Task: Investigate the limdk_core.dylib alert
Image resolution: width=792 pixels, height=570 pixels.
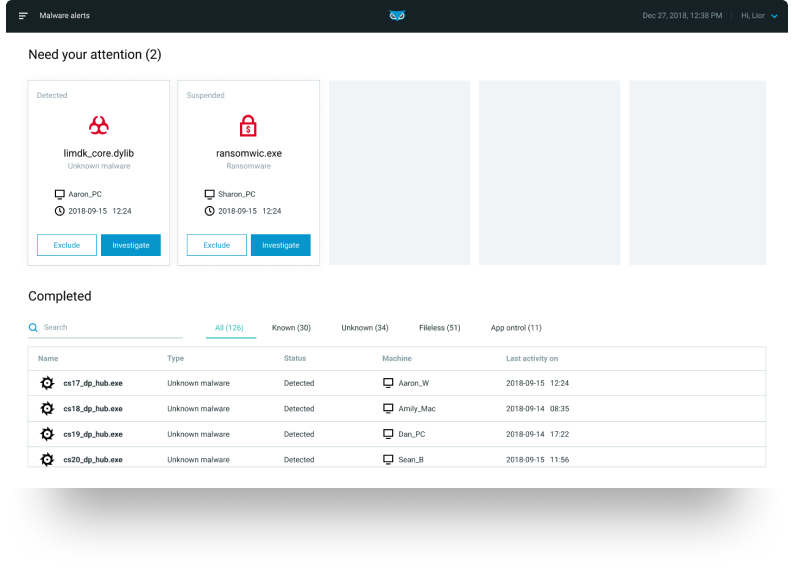Action: (131, 245)
